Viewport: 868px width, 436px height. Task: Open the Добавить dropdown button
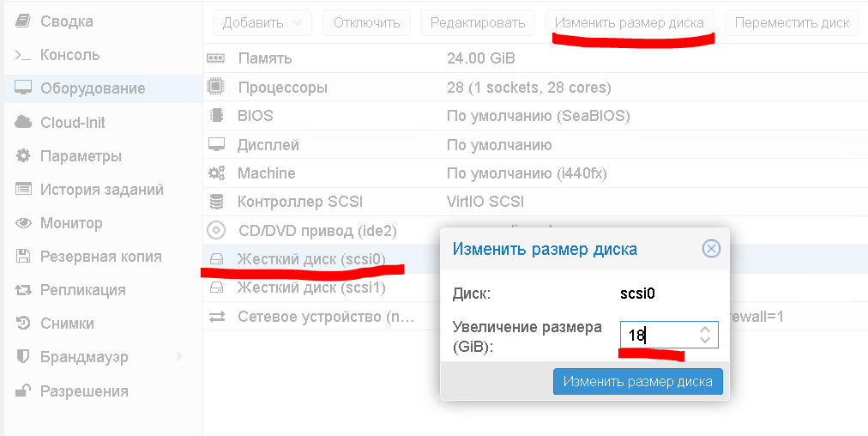point(262,23)
